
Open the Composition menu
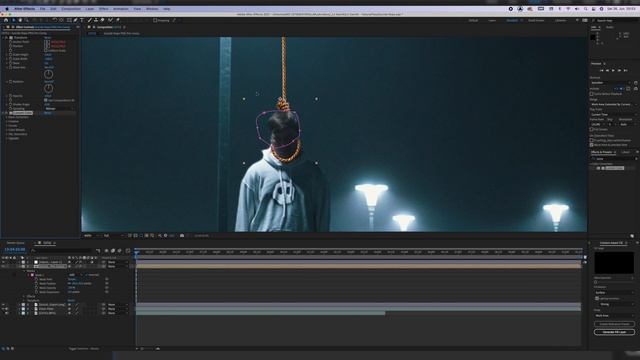[71, 9]
